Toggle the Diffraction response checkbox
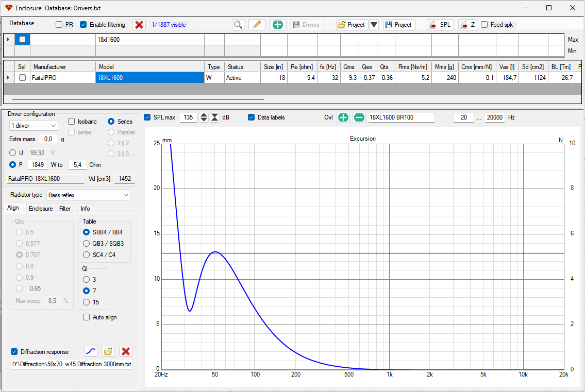The image size is (585, 392). pos(14,352)
